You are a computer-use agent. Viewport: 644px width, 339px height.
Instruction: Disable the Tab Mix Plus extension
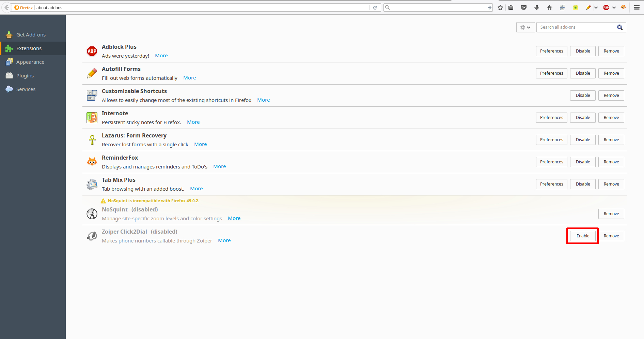tap(583, 184)
